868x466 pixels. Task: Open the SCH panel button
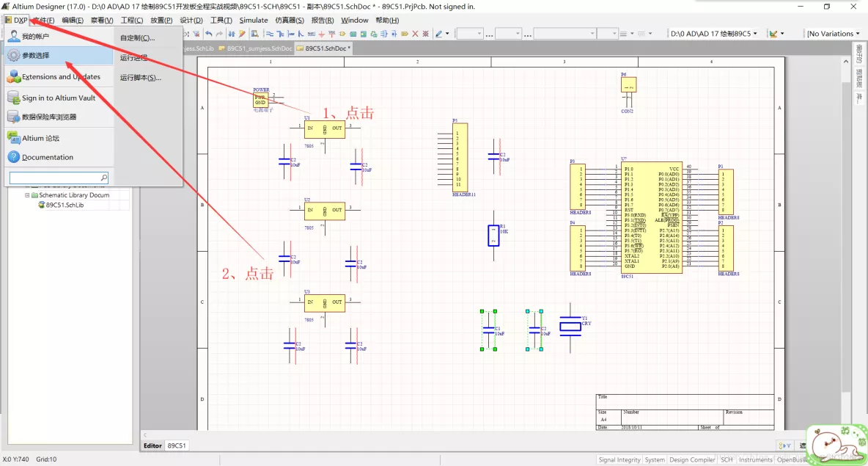[727, 460]
